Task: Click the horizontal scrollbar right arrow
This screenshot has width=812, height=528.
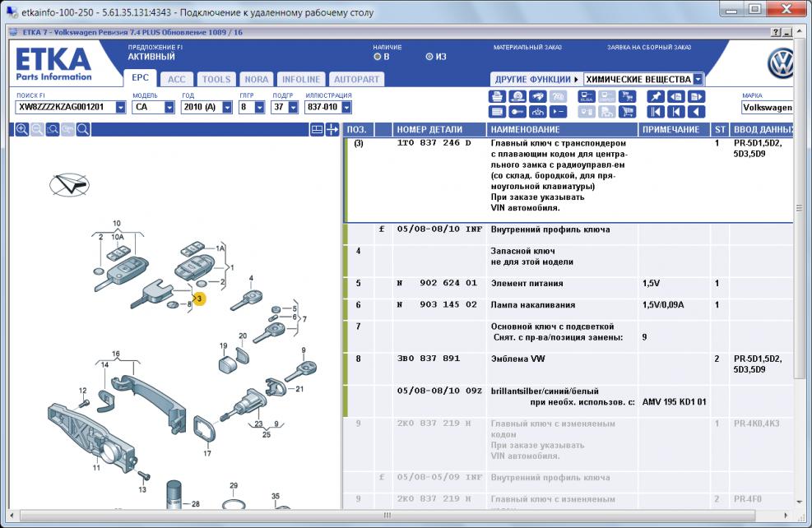Action: [786, 516]
